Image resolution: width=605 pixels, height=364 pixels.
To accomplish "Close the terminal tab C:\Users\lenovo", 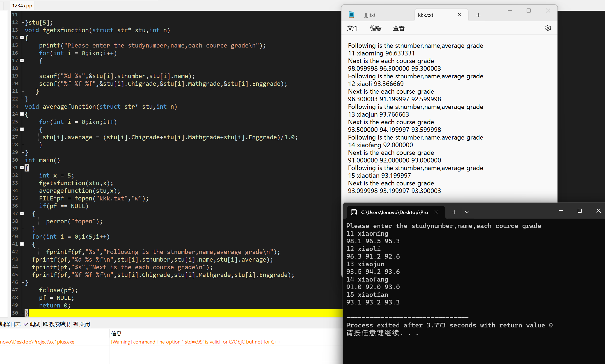I will pos(436,212).
